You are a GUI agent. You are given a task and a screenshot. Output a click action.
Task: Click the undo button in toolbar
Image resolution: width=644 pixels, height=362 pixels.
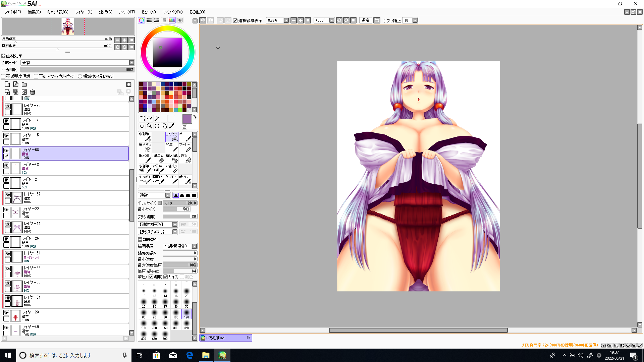click(x=203, y=20)
